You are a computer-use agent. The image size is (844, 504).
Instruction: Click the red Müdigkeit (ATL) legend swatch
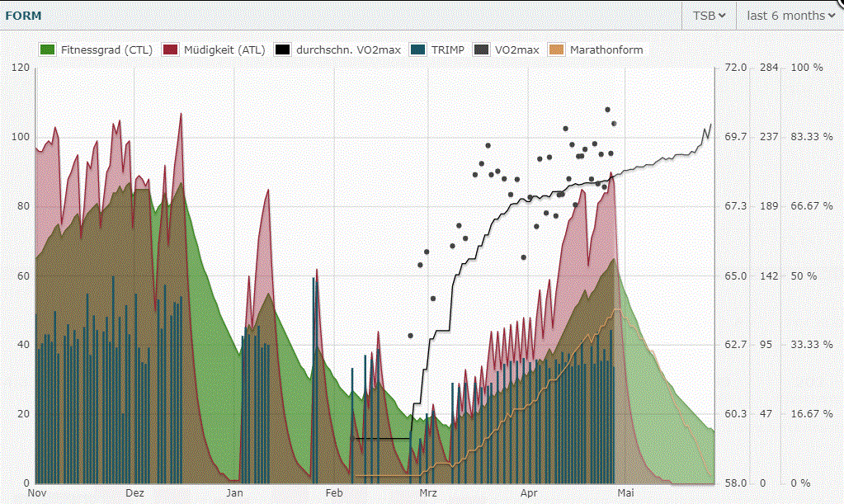tap(171, 49)
